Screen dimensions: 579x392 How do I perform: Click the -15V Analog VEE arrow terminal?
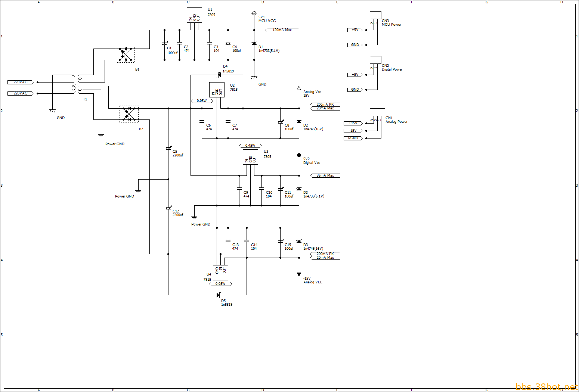tap(299, 274)
